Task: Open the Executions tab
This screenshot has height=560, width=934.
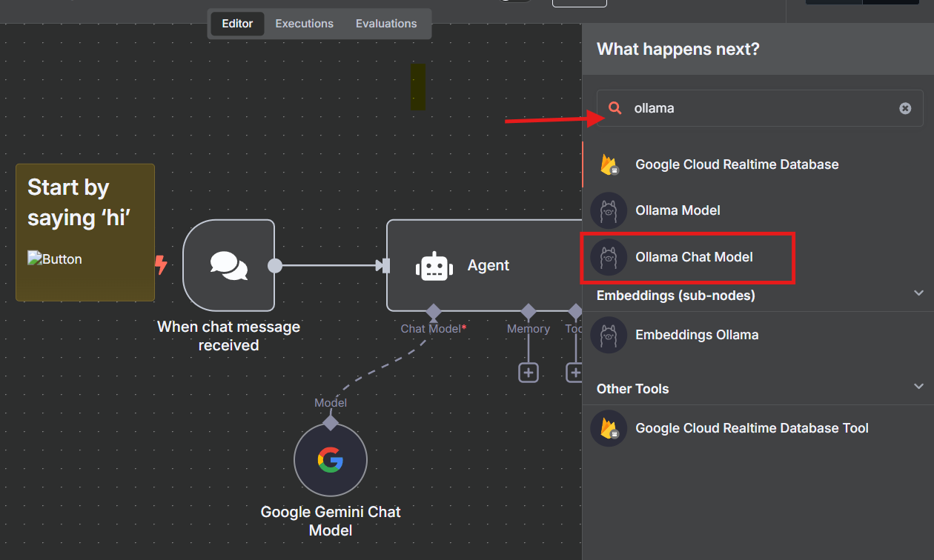Action: (x=304, y=24)
